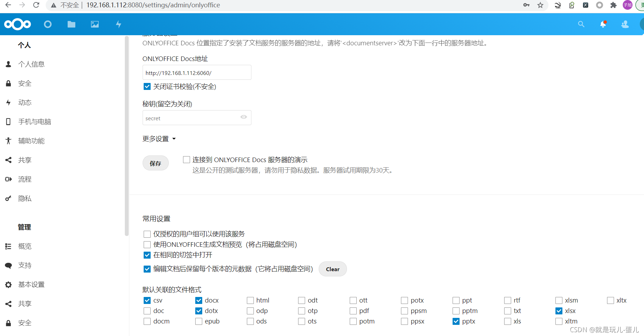Reveal the secret key with eye icon
The height and width of the screenshot is (336, 644).
[x=244, y=117]
